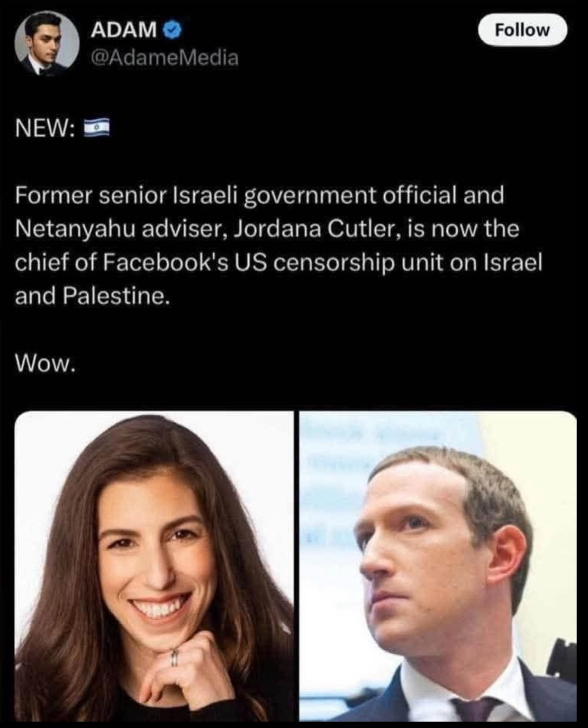
Task: Click the dark tie in the right photo
Action: tap(475, 709)
